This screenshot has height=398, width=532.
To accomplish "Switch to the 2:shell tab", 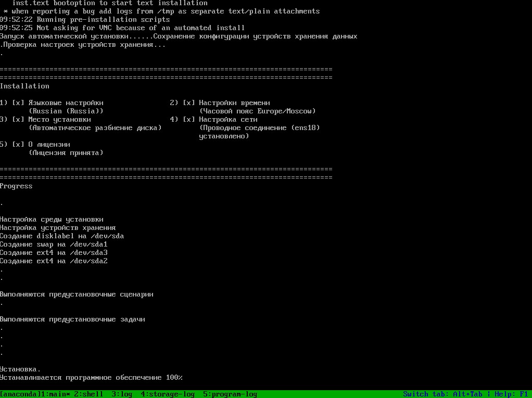I will point(88,394).
